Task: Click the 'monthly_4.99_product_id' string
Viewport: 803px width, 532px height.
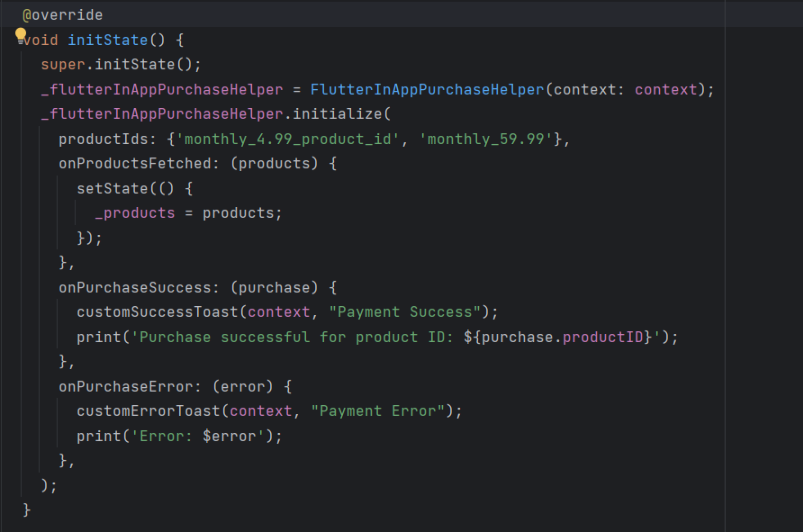Action: click(287, 140)
